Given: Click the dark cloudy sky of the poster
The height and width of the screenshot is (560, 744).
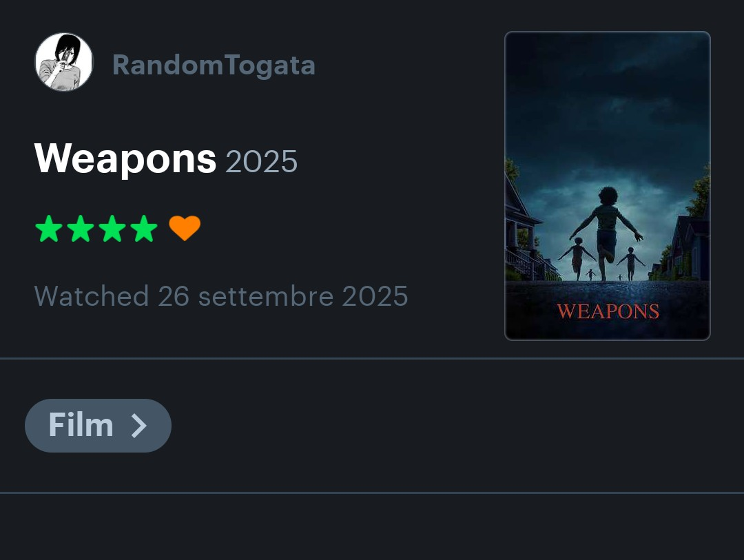Looking at the screenshot, I should 608,105.
